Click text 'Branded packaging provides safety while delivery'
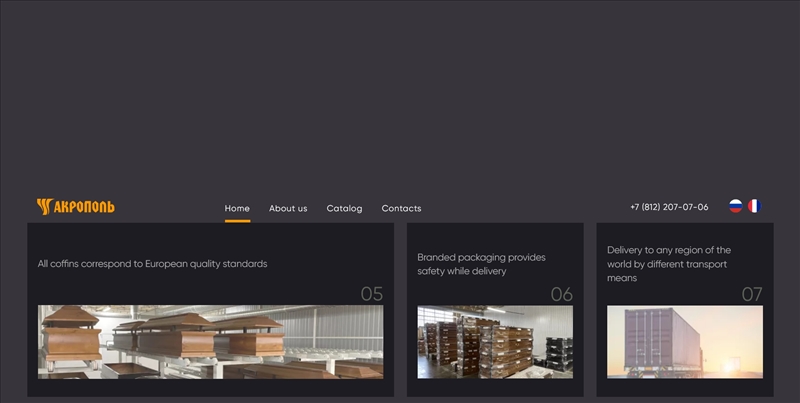800x403 pixels. click(481, 264)
